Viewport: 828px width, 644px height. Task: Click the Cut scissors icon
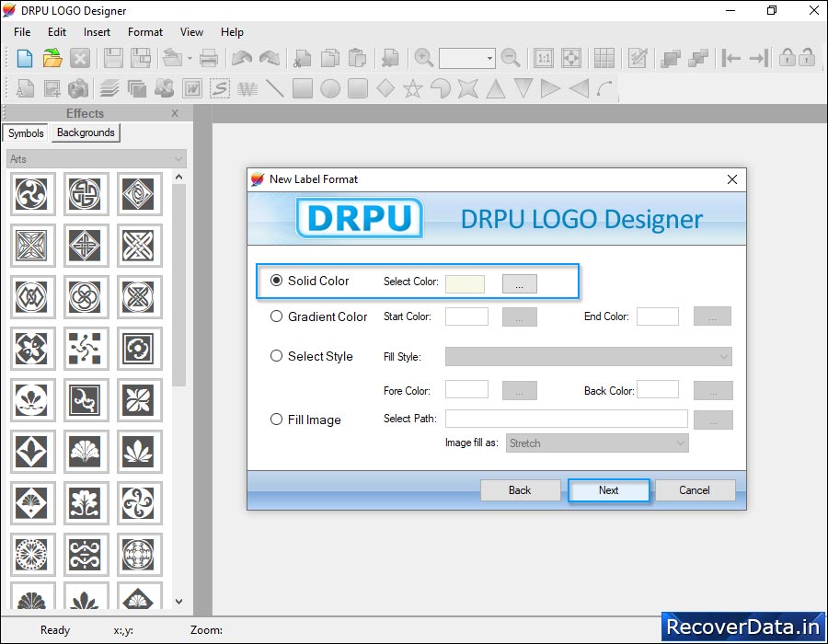tap(303, 58)
